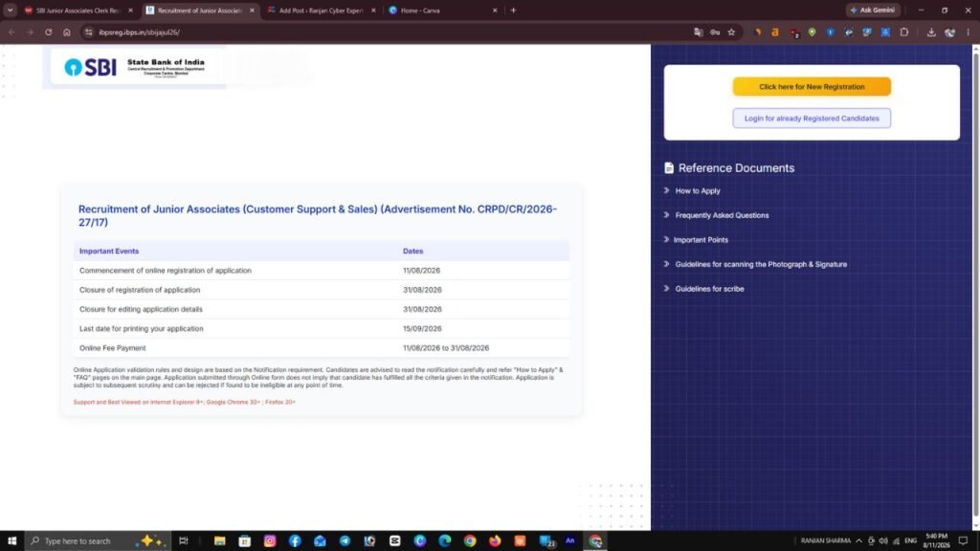Open the taskbar clock and date

(x=936, y=540)
